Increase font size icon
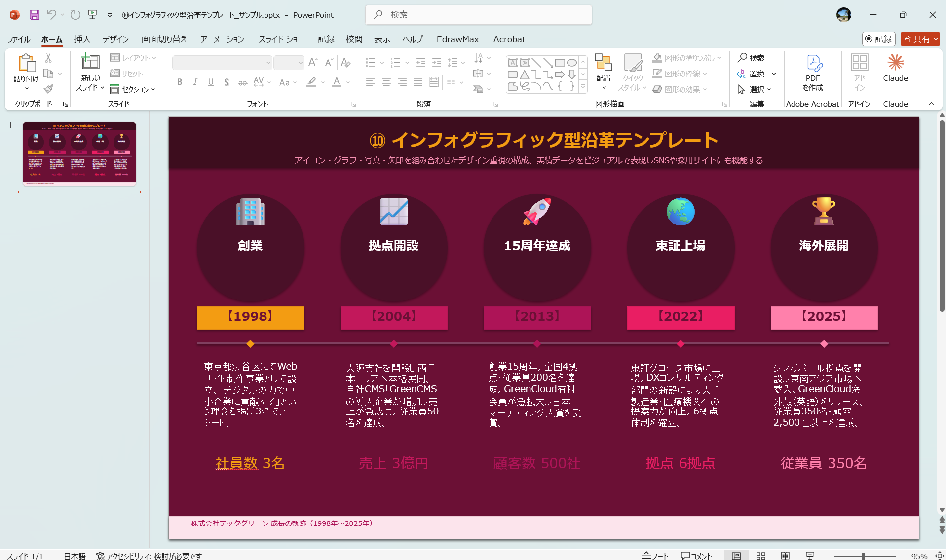Screen dimensions: 946x560 tap(313, 63)
